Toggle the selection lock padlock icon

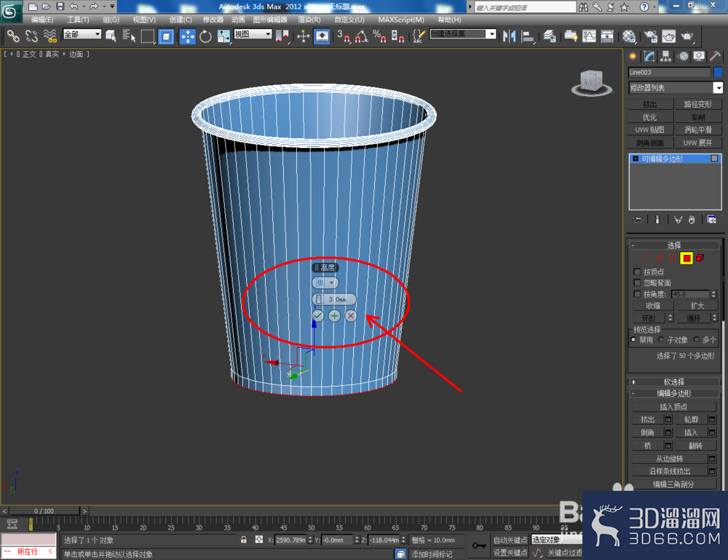coord(243,540)
